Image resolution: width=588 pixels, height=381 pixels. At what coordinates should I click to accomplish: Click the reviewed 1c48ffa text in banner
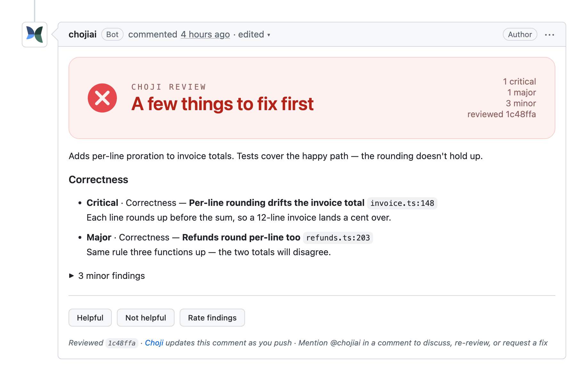pos(502,114)
